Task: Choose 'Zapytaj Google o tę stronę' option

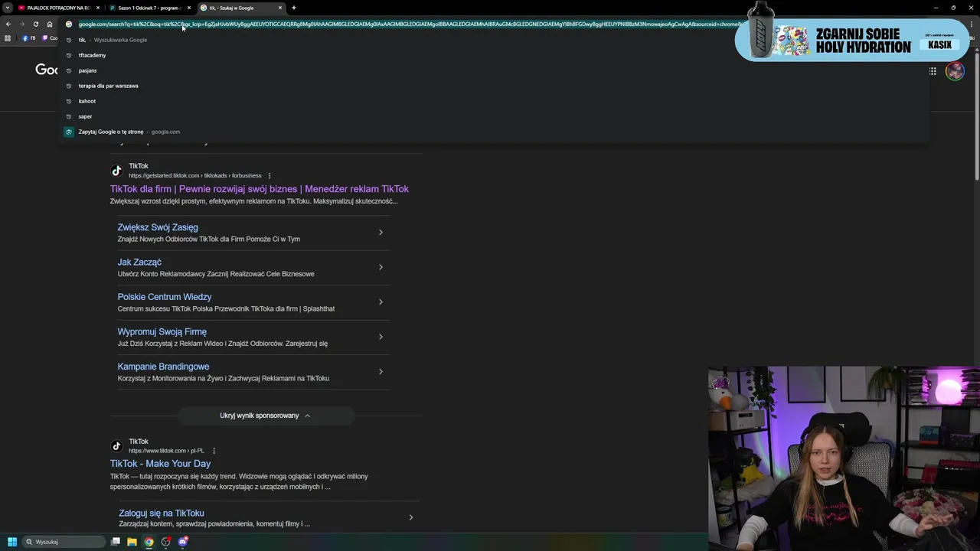Action: coord(494,132)
